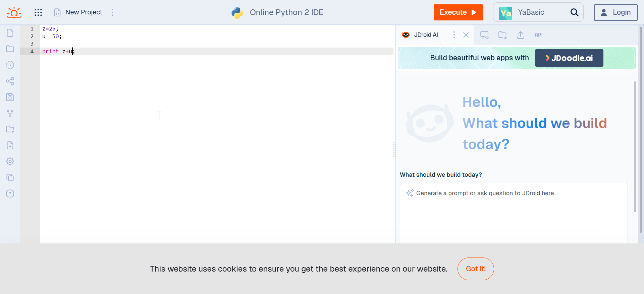Click the new file icon in sidebar
Image resolution: width=644 pixels, height=294 pixels.
10,33
